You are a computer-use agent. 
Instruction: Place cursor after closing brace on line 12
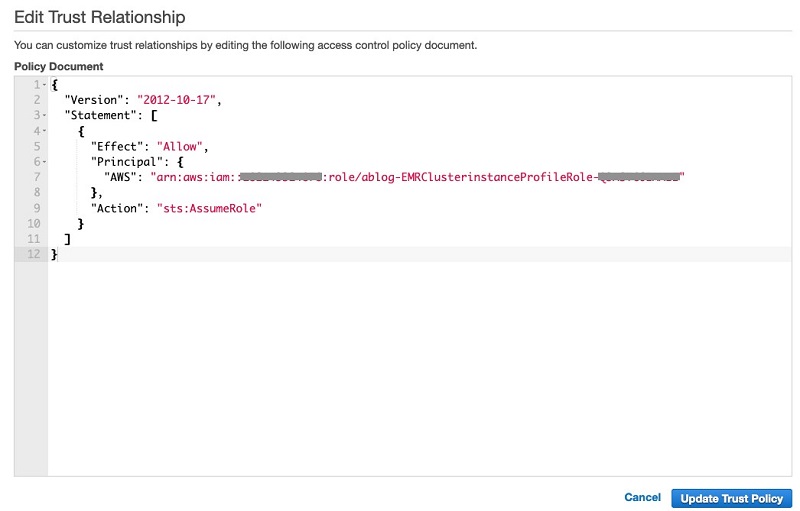pyautogui.click(x=58, y=254)
